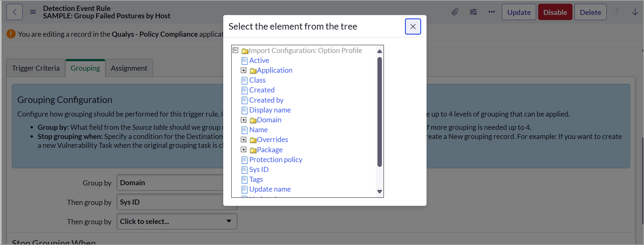Image resolution: width=644 pixels, height=245 pixels.
Task: Go to previous record with up arrow
Action: pyautogui.click(x=617, y=12)
